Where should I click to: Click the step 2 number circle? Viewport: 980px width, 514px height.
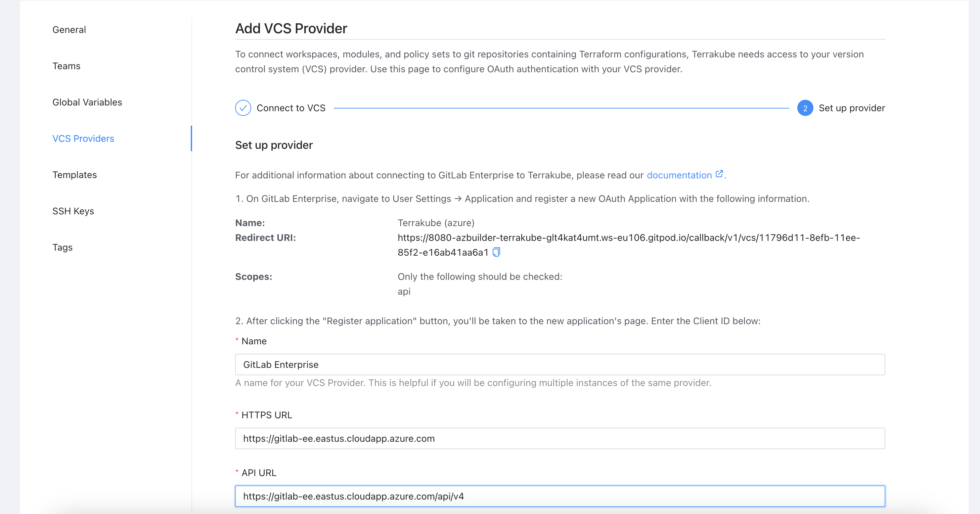click(805, 108)
